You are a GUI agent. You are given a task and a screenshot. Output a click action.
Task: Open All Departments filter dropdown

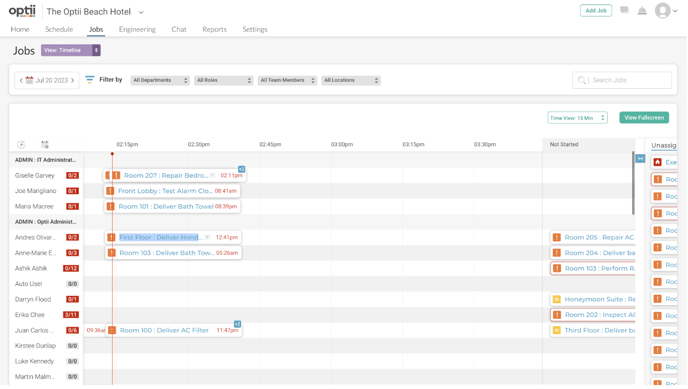(160, 80)
